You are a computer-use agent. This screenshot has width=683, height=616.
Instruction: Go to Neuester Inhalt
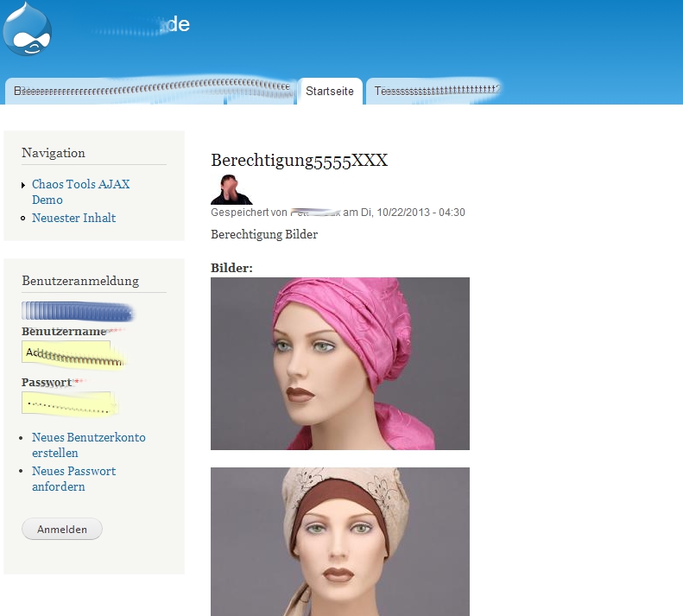point(73,218)
